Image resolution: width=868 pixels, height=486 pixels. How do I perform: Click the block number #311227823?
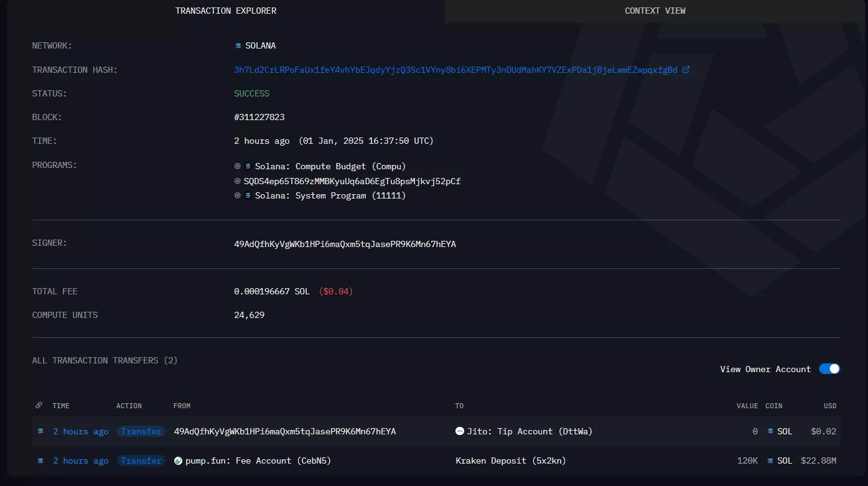pos(259,117)
